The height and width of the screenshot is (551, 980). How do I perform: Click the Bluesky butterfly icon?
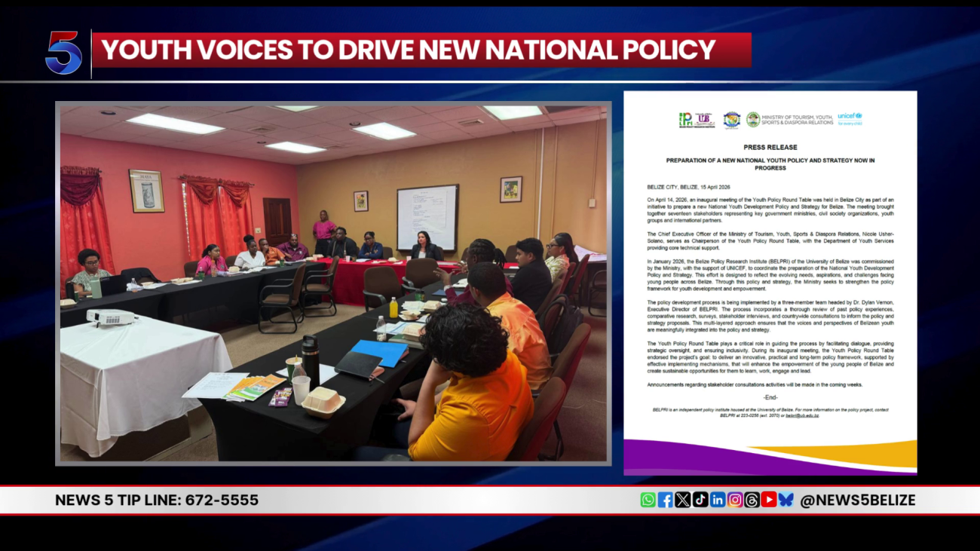pos(788,500)
